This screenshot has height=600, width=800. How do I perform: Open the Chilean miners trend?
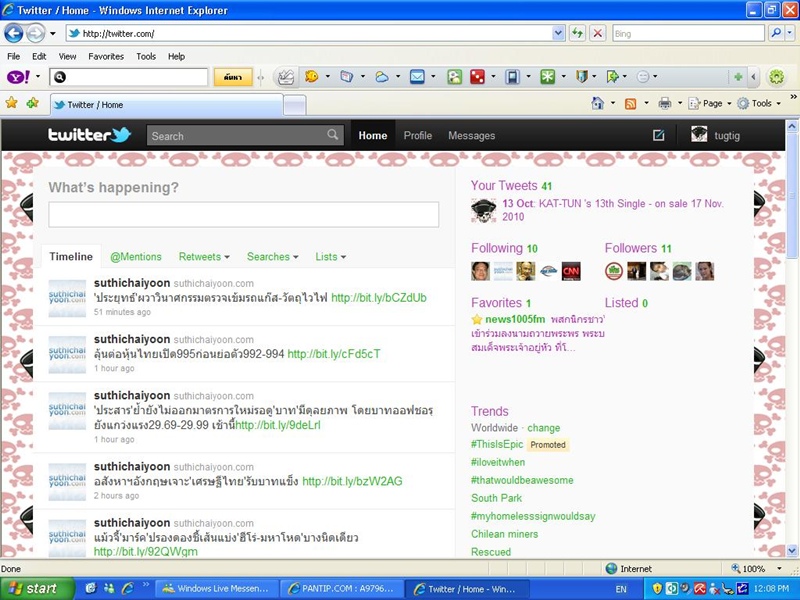click(x=505, y=534)
